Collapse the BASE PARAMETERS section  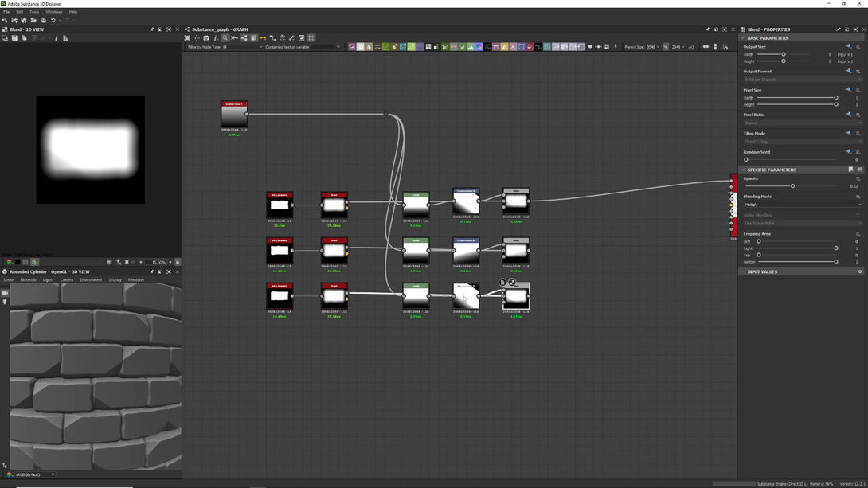743,38
